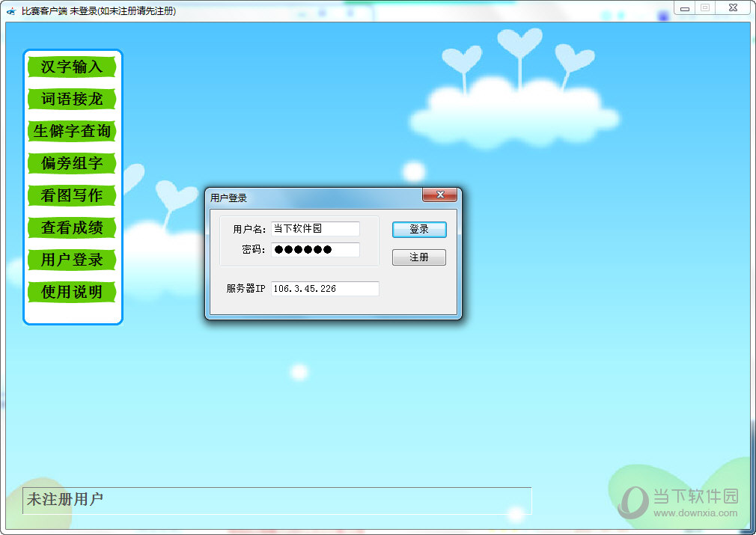Click into the 密码 password field
This screenshot has height=535, width=756.
pos(315,250)
